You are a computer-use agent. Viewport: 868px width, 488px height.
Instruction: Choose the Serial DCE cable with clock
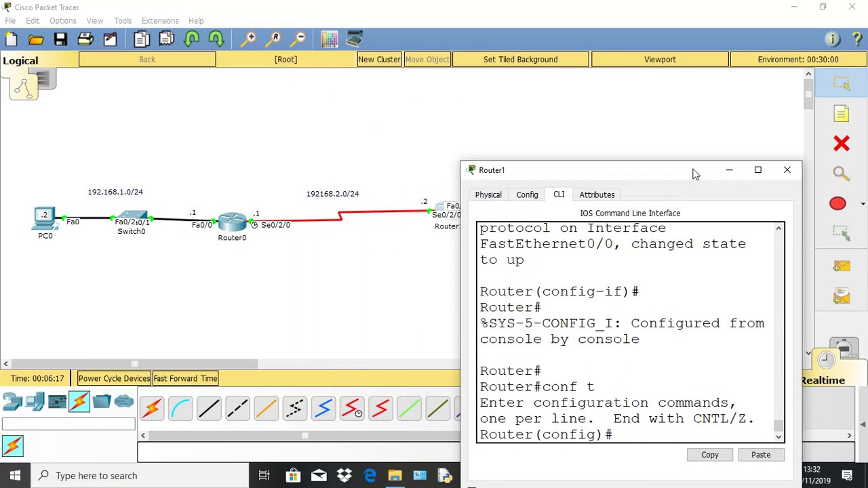pyautogui.click(x=352, y=408)
